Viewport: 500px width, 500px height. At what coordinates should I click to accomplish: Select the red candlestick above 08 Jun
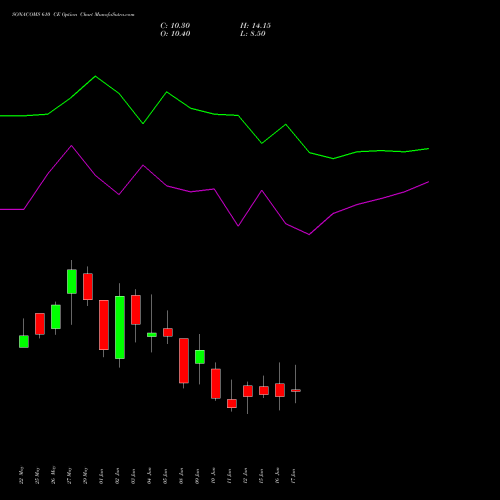pos(184,361)
